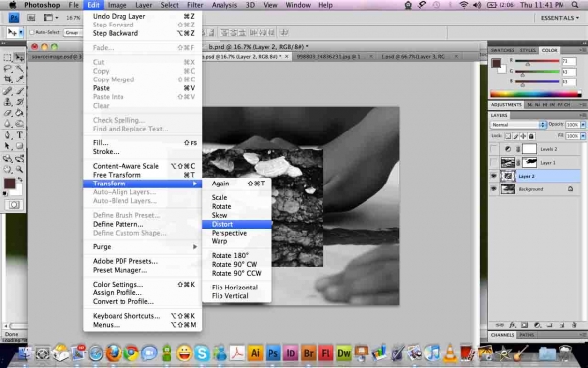Image resolution: width=588 pixels, height=368 pixels.
Task: Click the Quick Mask mode icon
Action: click(x=14, y=205)
